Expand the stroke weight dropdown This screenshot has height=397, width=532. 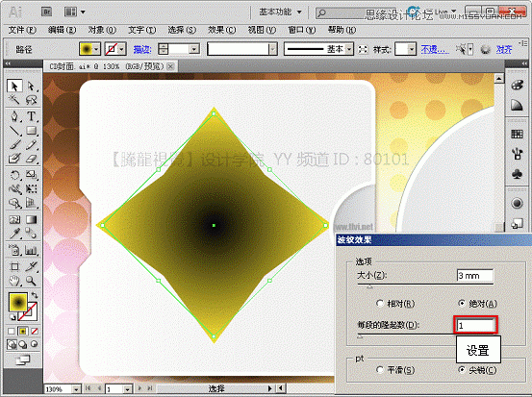tap(194, 49)
